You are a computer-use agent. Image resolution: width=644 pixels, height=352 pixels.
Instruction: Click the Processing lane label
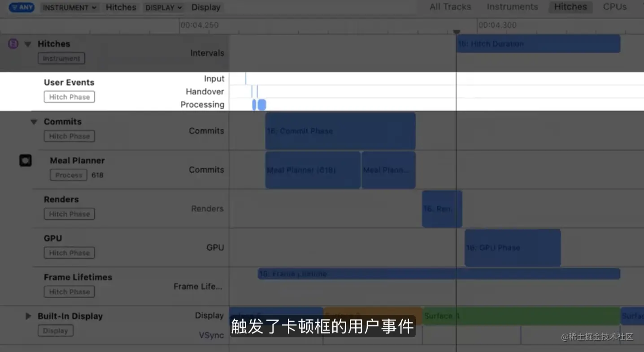coord(202,104)
